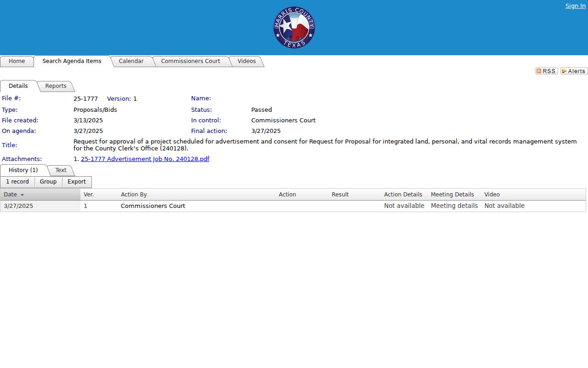Click the Final action date 3/27/2025
This screenshot has height=368, width=588.
coord(266,131)
